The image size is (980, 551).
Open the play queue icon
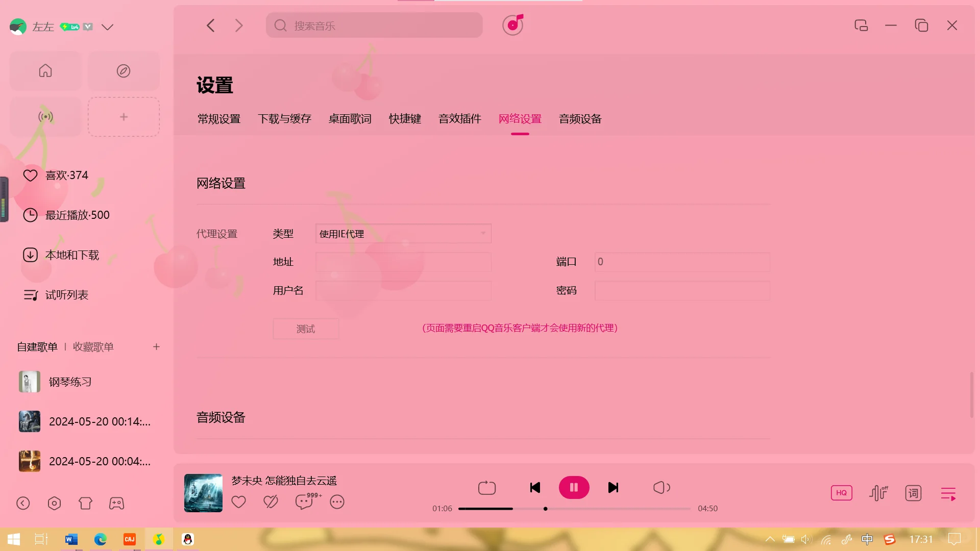coord(948,493)
